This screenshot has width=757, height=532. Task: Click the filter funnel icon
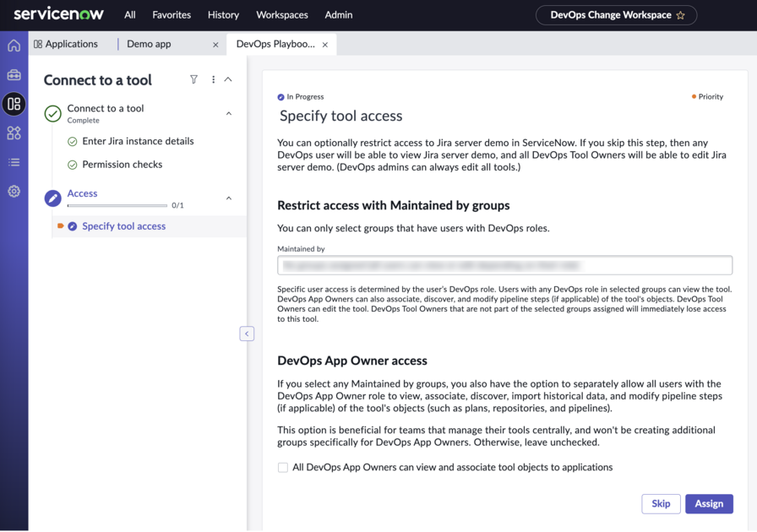pos(193,79)
